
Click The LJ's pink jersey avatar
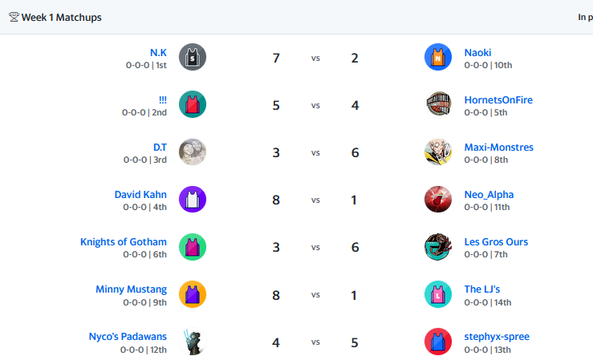(438, 294)
